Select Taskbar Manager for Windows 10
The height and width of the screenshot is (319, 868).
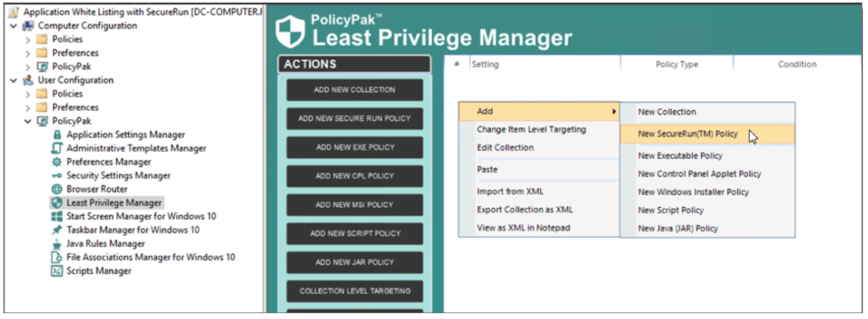[x=133, y=230]
